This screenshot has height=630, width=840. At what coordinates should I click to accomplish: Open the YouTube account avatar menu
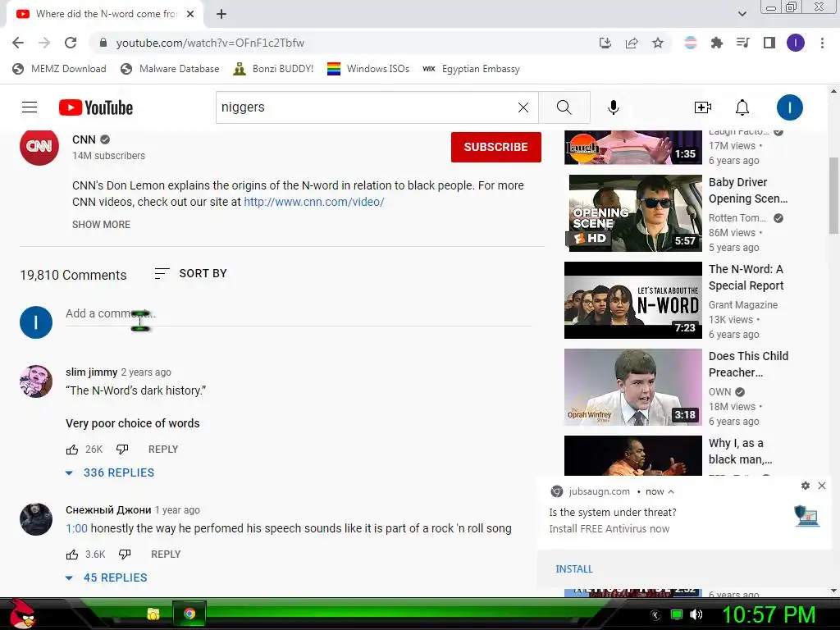coord(790,107)
